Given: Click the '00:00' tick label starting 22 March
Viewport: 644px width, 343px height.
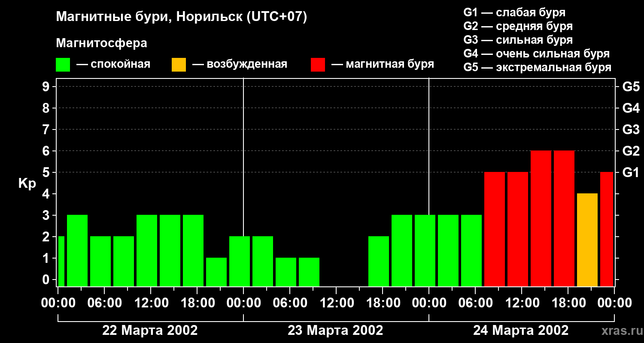Looking at the screenshot, I should coord(58,303).
